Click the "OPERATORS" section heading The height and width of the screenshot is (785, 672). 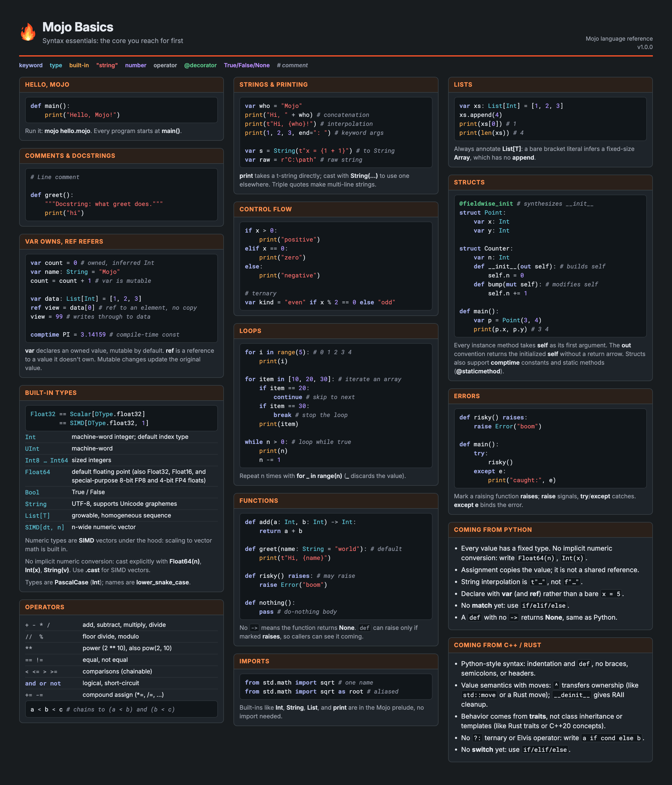pos(45,607)
